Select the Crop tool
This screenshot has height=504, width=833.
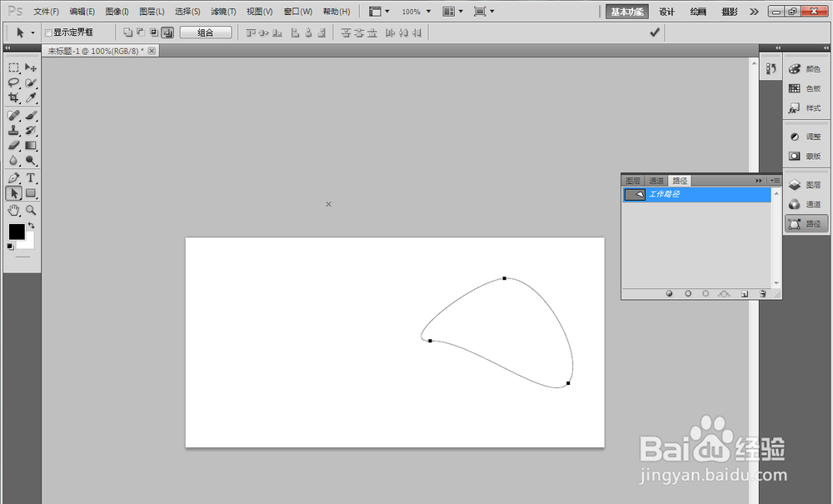[x=14, y=97]
